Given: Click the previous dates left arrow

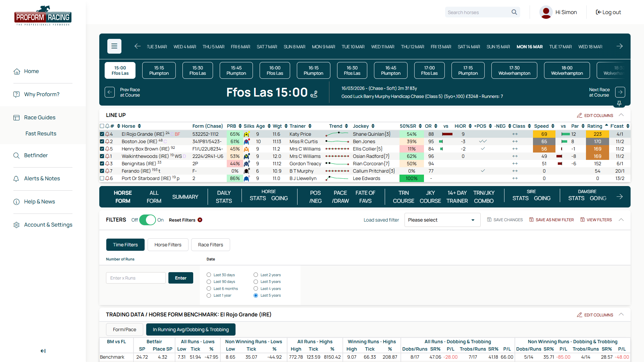Looking at the screenshot, I should pyautogui.click(x=138, y=46).
